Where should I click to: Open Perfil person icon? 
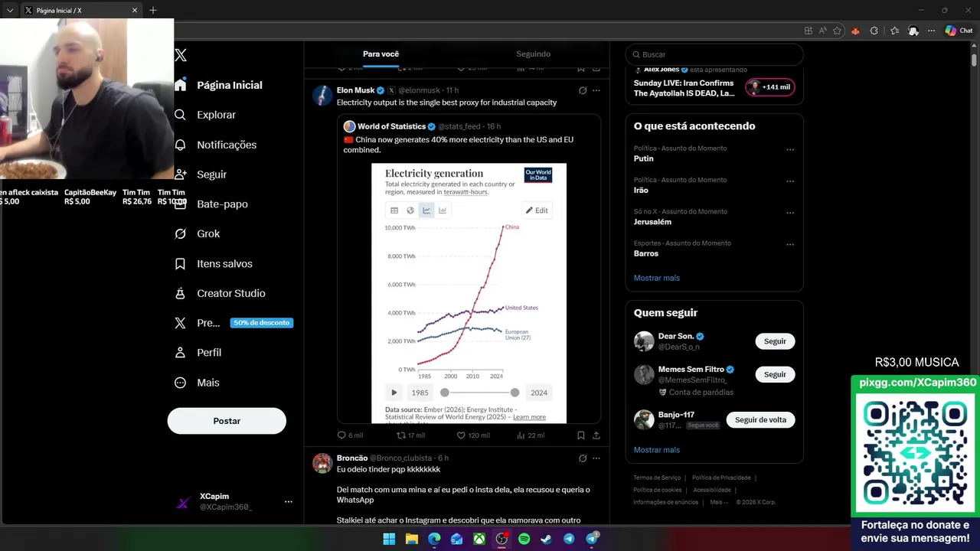coord(181,353)
